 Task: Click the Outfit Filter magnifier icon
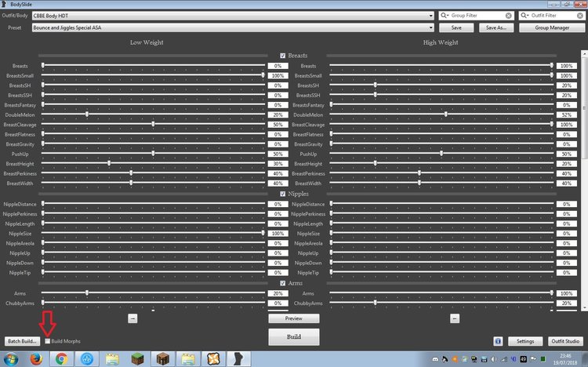pyautogui.click(x=524, y=16)
